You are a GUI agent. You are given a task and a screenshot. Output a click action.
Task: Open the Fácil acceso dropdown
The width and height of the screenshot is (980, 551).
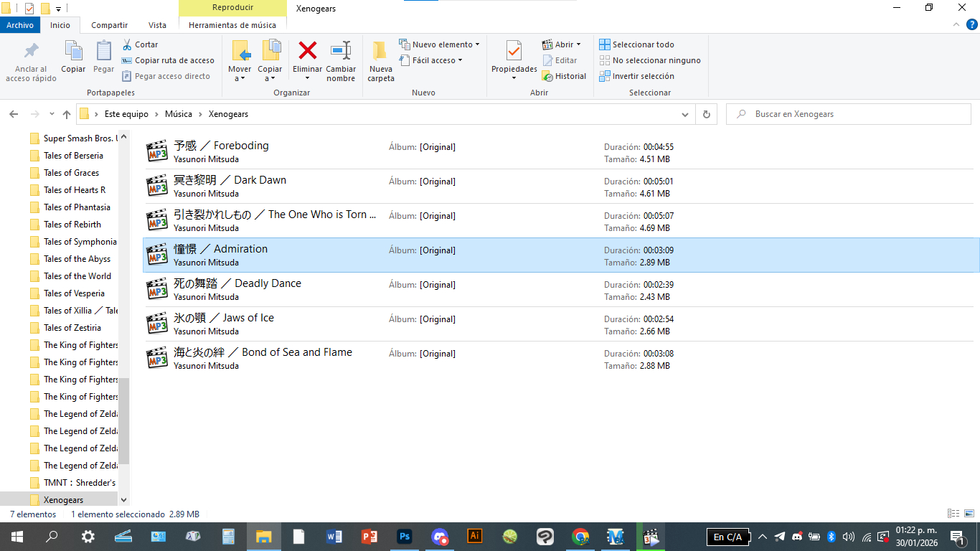[x=430, y=60]
